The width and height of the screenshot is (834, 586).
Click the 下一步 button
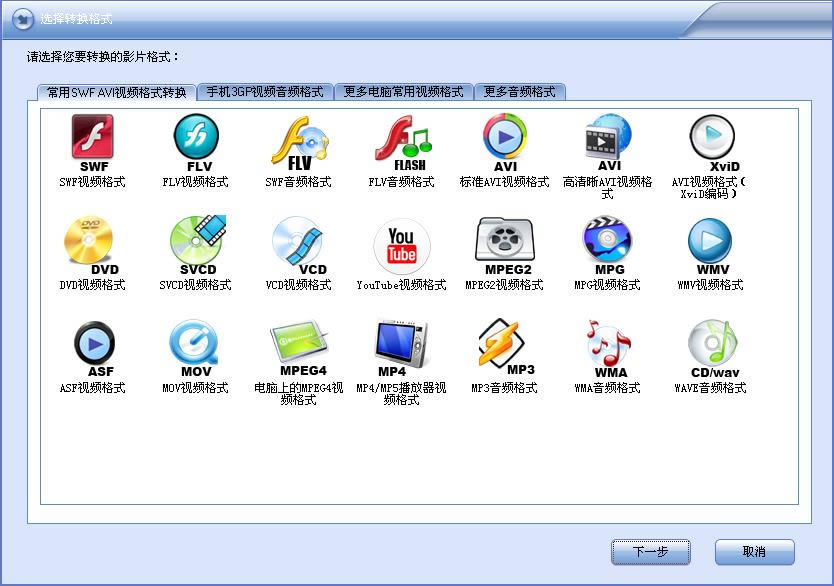click(650, 552)
